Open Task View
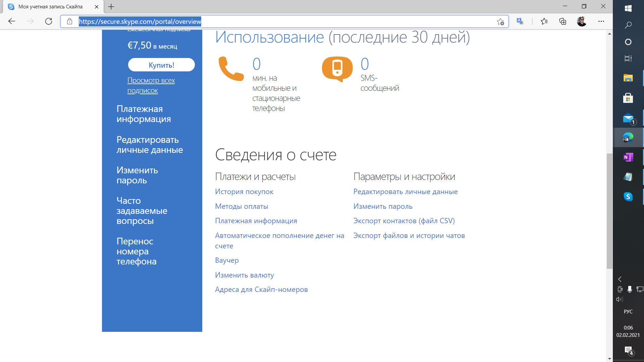This screenshot has width=644, height=362. 628,59
